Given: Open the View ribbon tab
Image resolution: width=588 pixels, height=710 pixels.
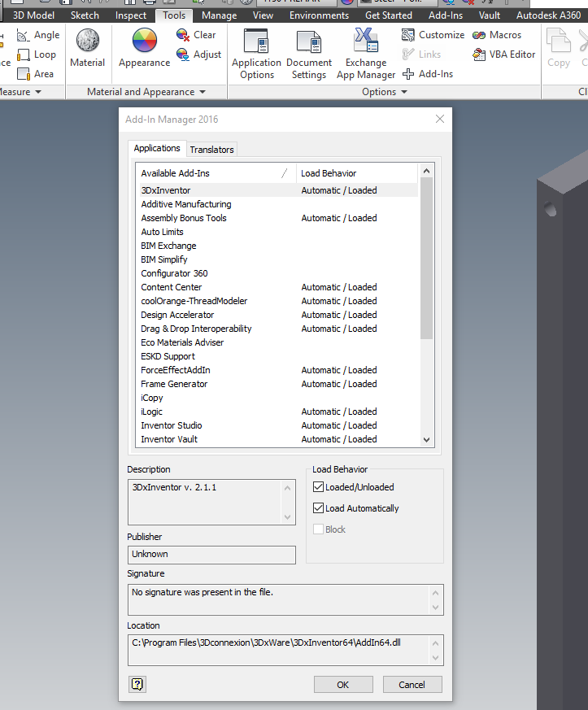Looking at the screenshot, I should pyautogui.click(x=263, y=15).
